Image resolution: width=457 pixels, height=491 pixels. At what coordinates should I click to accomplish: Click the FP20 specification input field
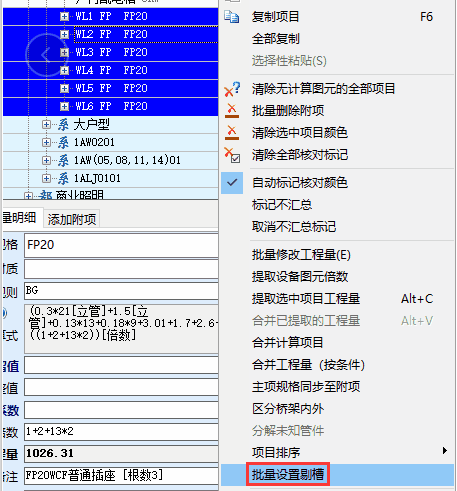(x=121, y=245)
